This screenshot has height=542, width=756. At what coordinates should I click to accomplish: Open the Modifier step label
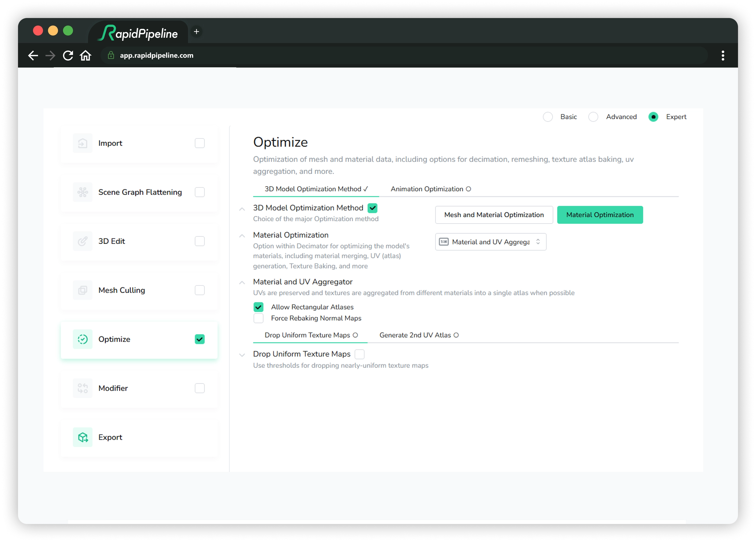pos(113,388)
